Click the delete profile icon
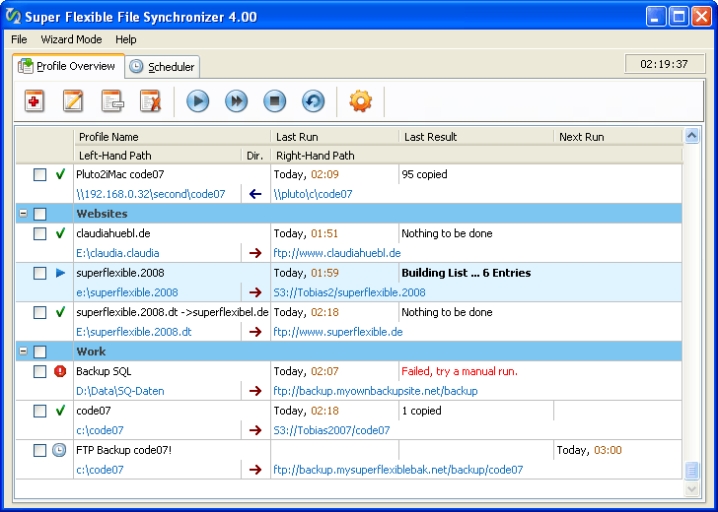This screenshot has width=718, height=512. pyautogui.click(x=150, y=101)
